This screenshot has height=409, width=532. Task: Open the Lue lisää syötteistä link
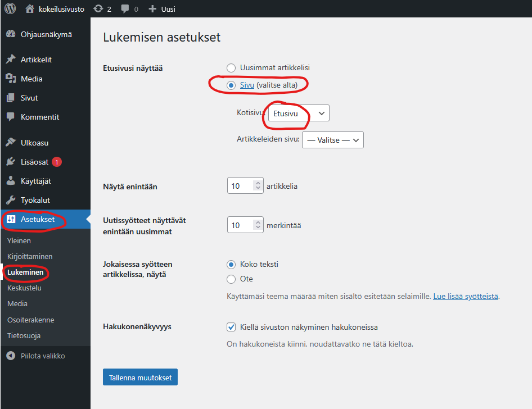tap(466, 296)
